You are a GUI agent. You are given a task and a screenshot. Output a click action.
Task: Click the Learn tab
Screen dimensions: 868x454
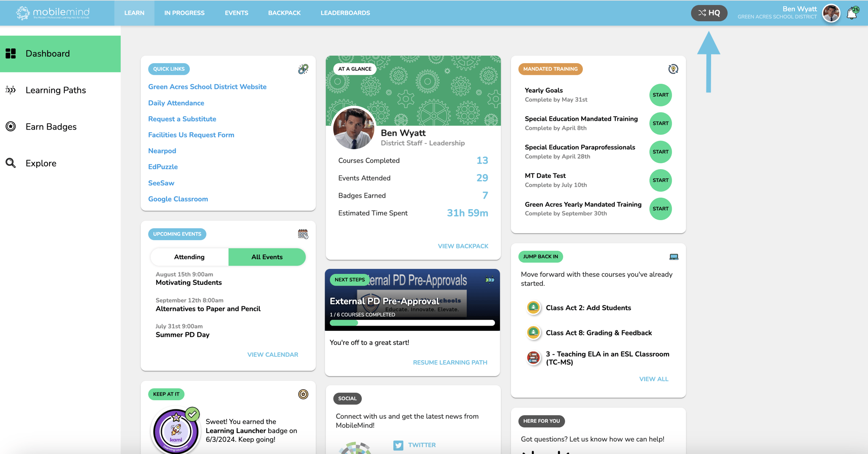coord(134,13)
